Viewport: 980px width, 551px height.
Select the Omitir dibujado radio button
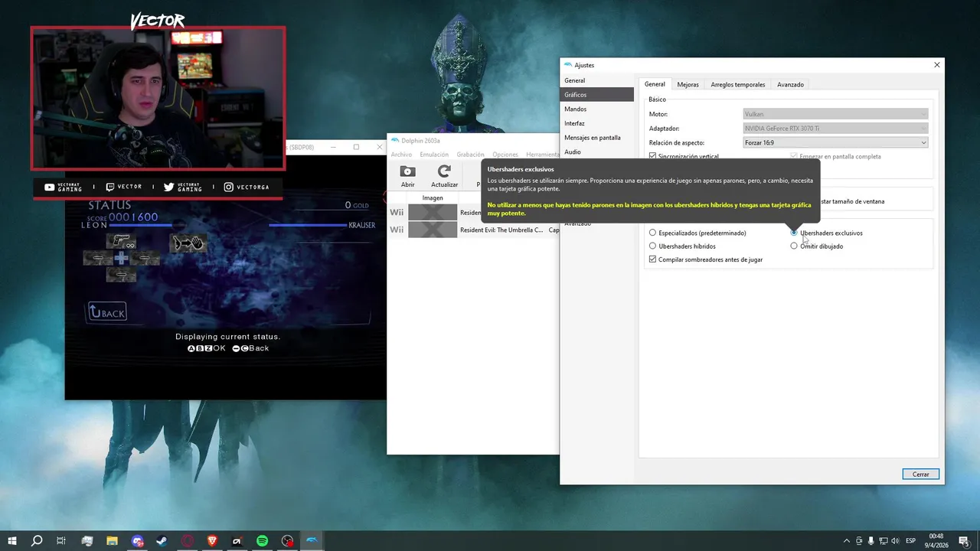(x=794, y=246)
